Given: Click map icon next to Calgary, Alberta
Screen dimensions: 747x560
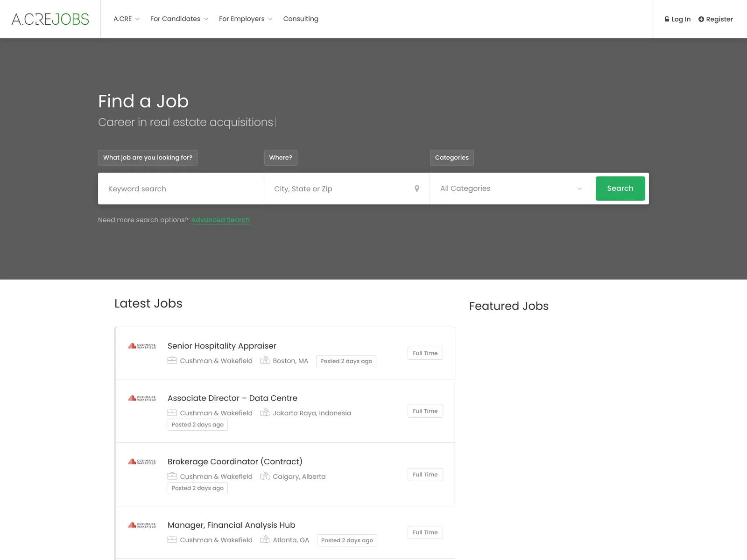Looking at the screenshot, I should 265,476.
